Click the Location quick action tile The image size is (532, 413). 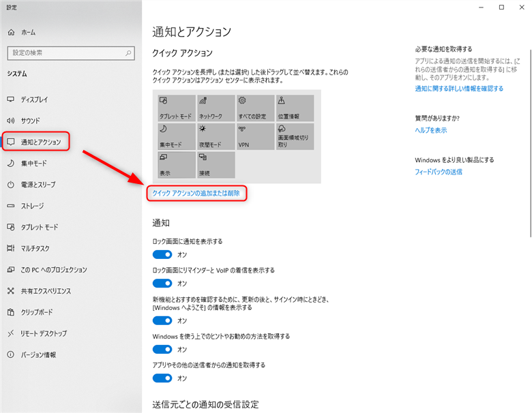[x=295, y=108]
